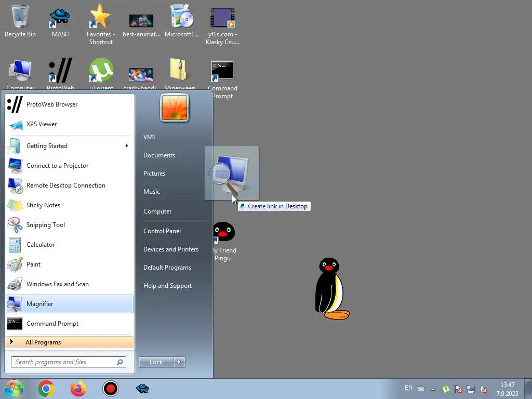Open the VM1 user folder link
Screen dimensions: 532x399
tap(149, 137)
